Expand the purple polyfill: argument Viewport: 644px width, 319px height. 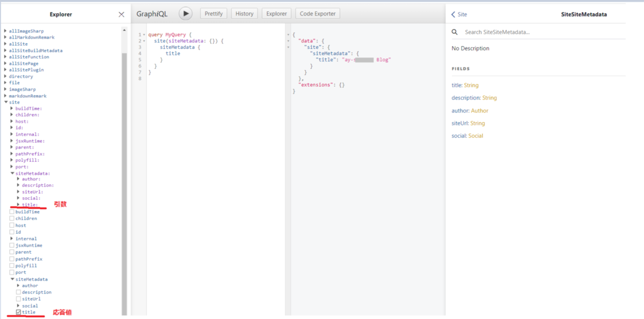pyautogui.click(x=12, y=160)
